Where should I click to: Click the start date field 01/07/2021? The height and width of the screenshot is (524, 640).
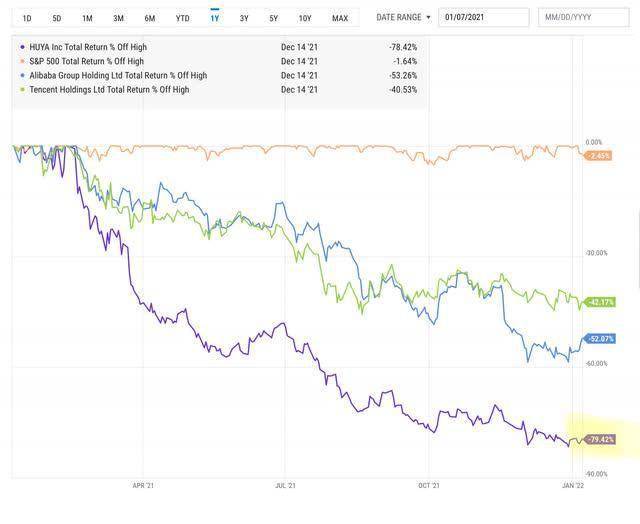(x=484, y=17)
